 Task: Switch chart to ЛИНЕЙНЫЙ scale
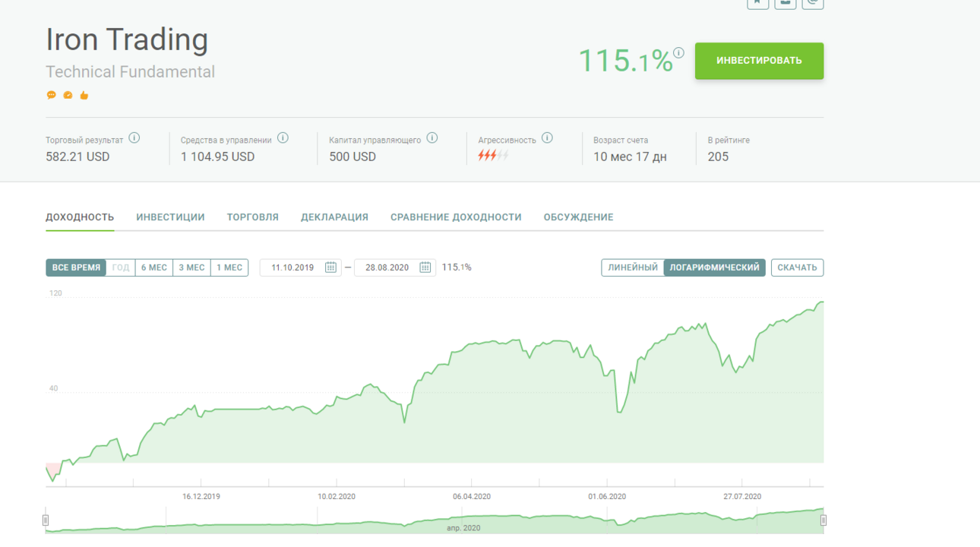coord(633,267)
